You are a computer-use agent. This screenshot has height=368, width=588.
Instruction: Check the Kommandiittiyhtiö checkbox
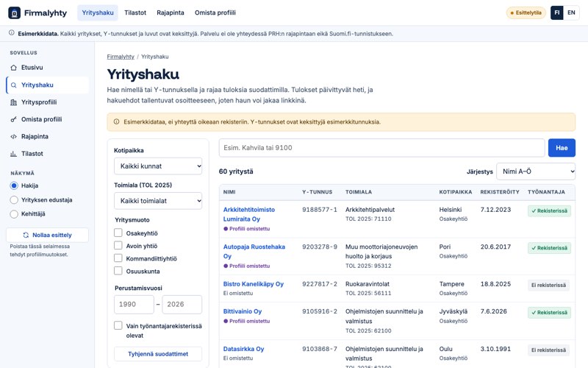pyautogui.click(x=118, y=258)
